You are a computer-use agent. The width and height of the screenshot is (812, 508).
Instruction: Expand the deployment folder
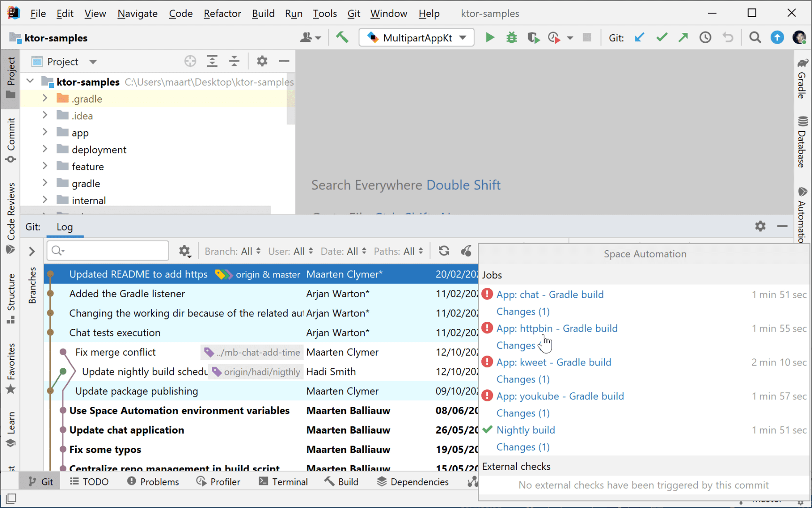pos(45,149)
